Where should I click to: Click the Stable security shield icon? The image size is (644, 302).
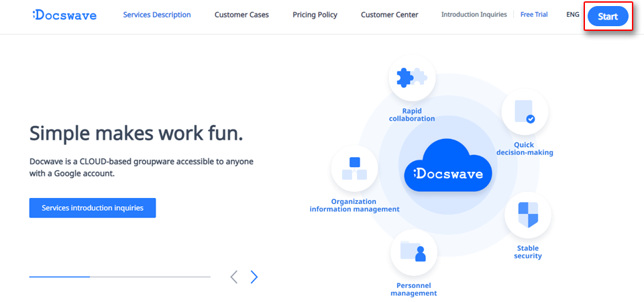pyautogui.click(x=528, y=215)
